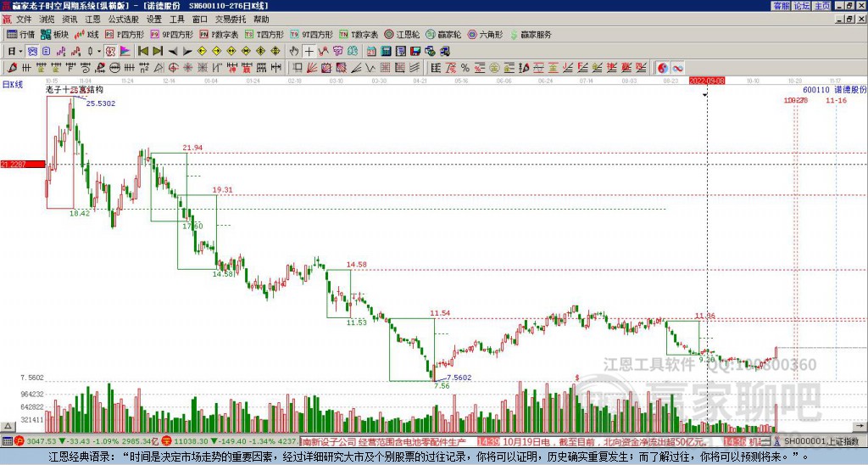Jump to last bar with skip-to-end arrow
The width and height of the screenshot is (868, 465).
pyautogui.click(x=158, y=51)
